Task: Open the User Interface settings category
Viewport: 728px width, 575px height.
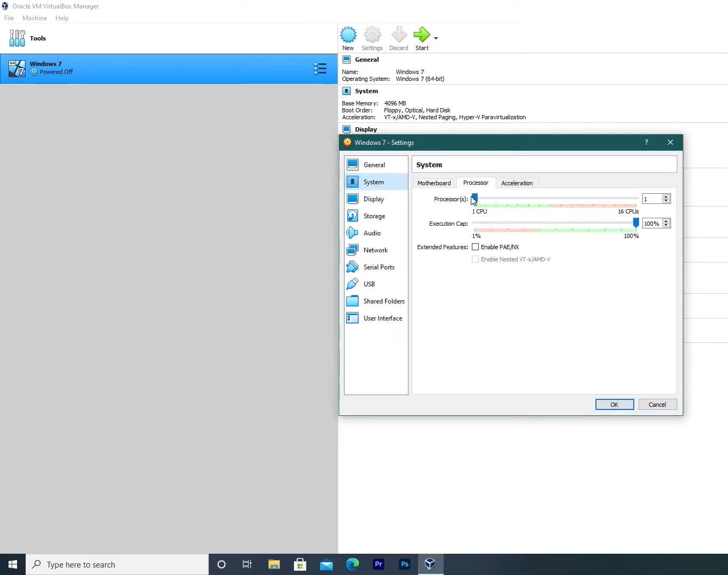Action: (376, 318)
